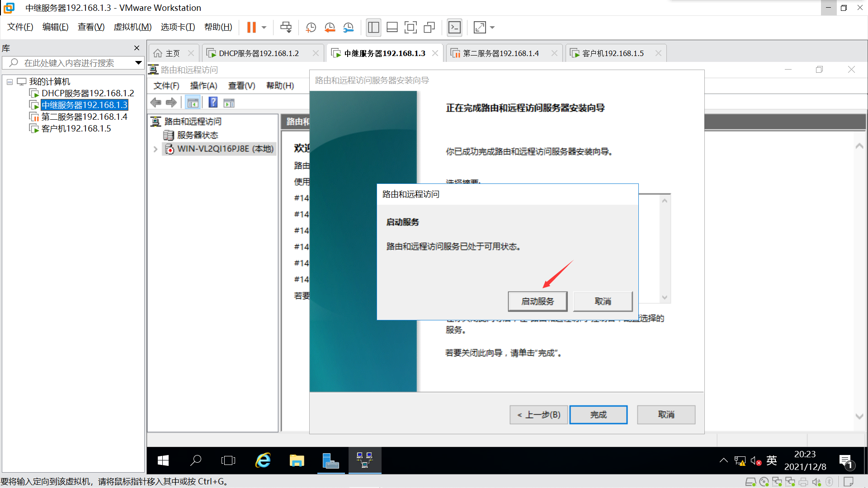Click 完成 to finish the wizard

(598, 415)
